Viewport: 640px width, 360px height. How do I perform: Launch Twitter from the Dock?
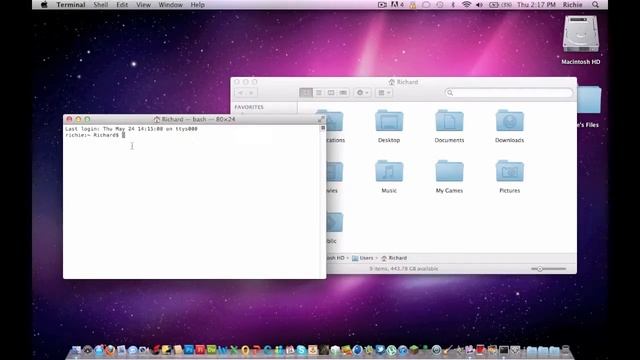pyautogui.click(x=380, y=349)
